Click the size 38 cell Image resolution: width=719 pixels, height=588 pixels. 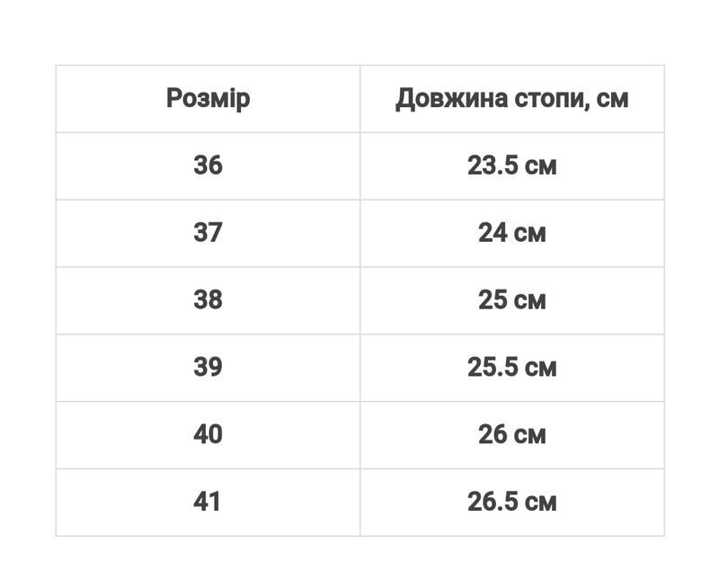208,299
